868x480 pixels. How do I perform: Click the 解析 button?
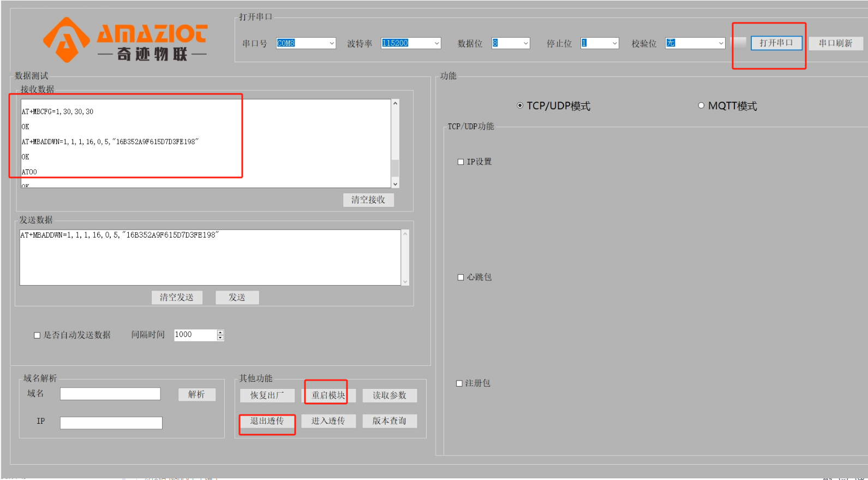(196, 394)
